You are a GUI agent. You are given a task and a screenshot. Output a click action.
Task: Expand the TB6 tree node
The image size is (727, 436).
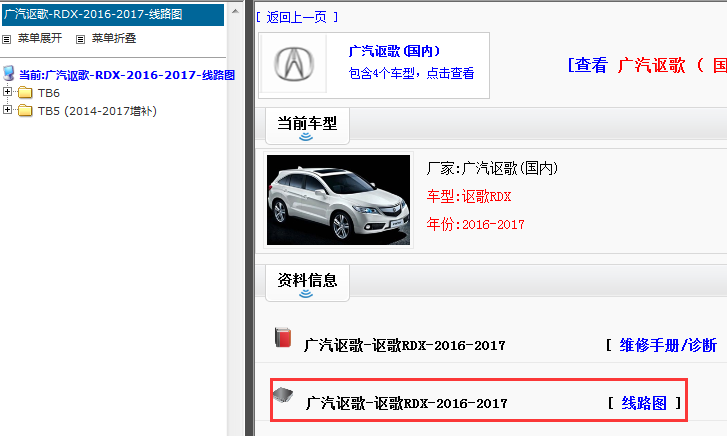pyautogui.click(x=7, y=92)
